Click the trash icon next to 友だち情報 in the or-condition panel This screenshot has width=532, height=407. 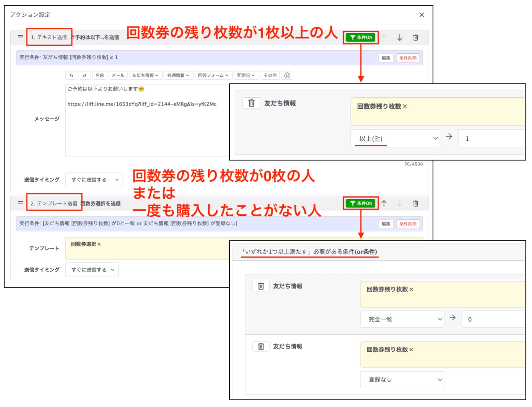pos(260,286)
